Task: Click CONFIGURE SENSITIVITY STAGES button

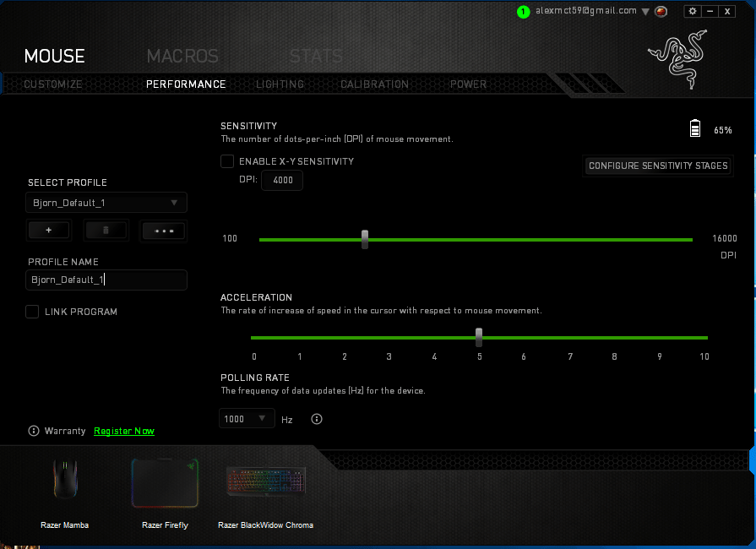Action: point(658,166)
